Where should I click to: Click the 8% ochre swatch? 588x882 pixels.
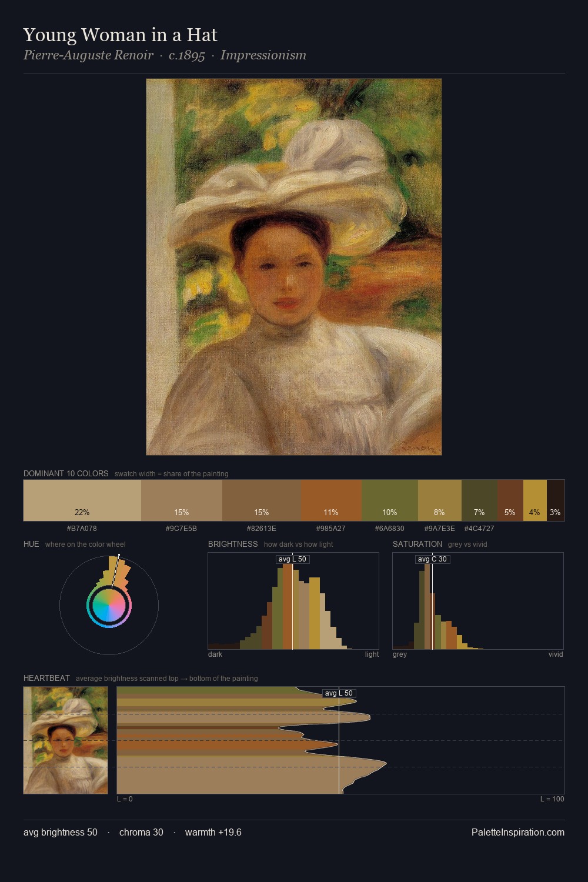tap(440, 500)
